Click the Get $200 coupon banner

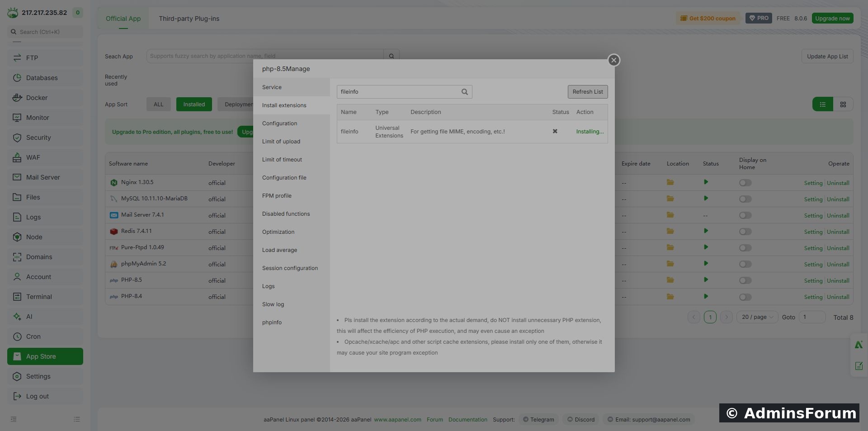(x=708, y=19)
